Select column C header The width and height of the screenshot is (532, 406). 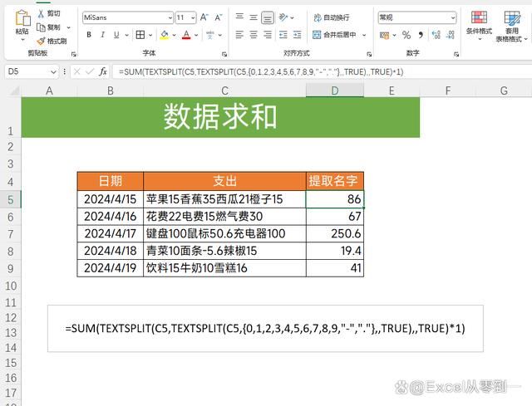click(224, 90)
